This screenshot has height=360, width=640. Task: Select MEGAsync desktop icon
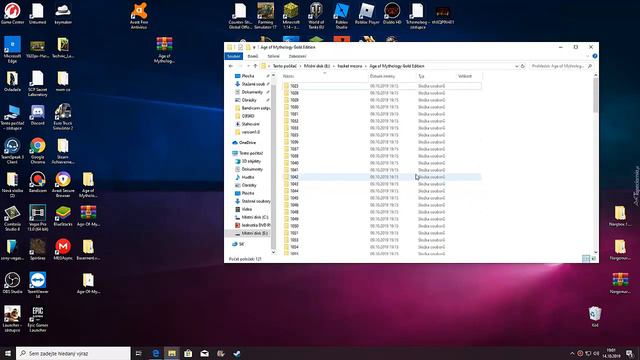[63, 249]
